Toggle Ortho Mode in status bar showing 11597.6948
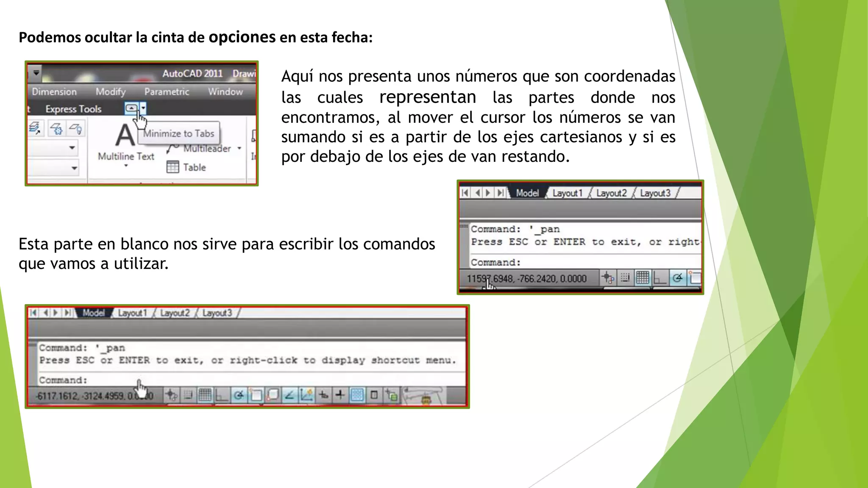 pos(659,278)
